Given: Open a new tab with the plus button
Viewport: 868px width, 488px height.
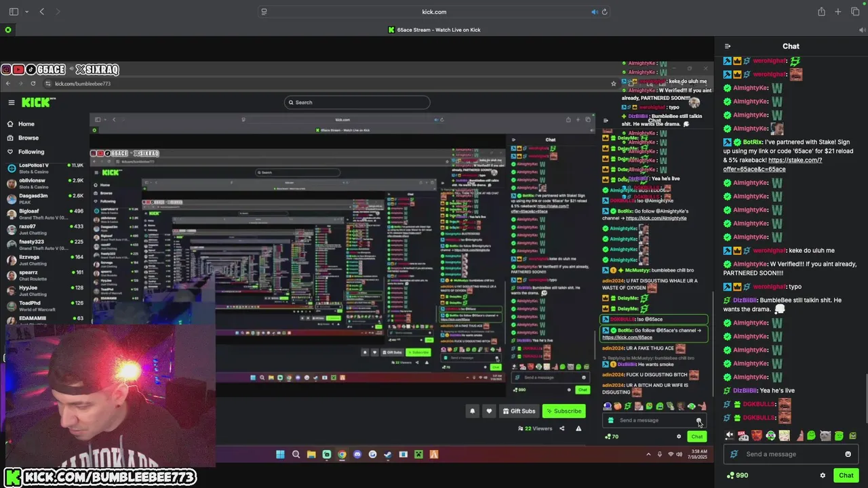Looking at the screenshot, I should [x=838, y=12].
